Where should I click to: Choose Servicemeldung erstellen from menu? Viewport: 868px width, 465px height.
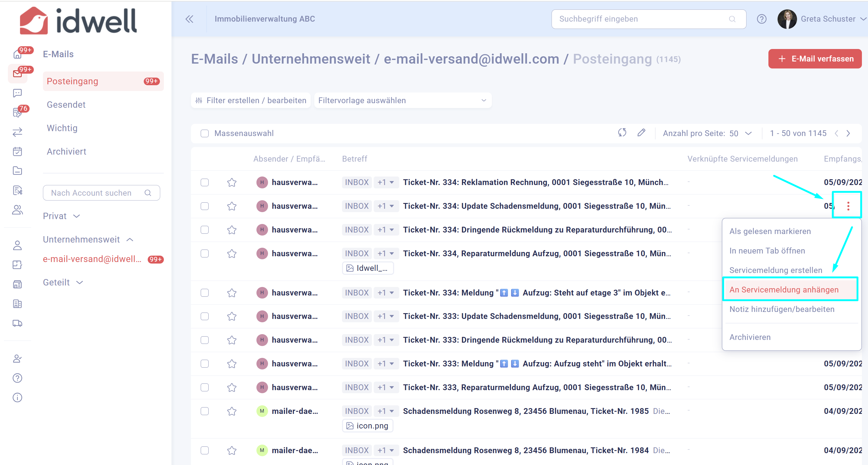[775, 270]
